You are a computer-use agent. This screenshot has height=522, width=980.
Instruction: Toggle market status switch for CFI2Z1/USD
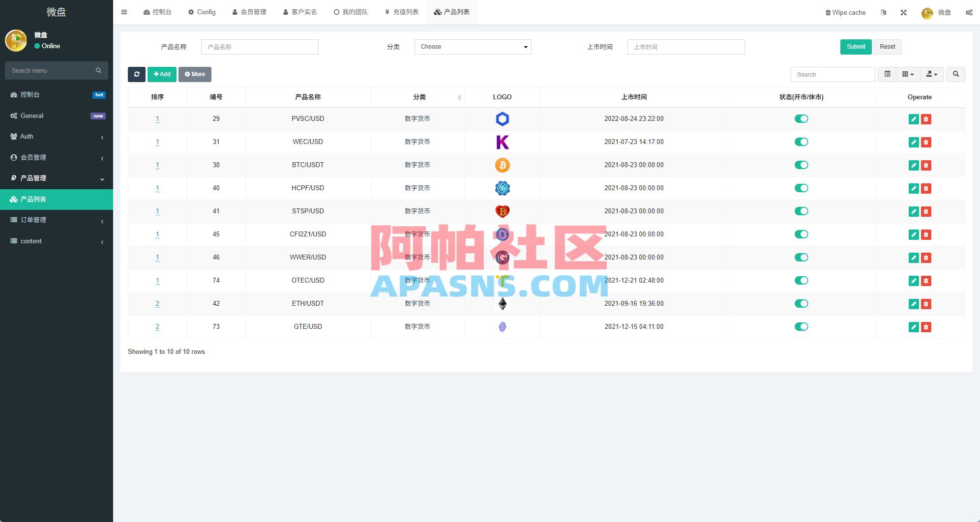802,234
